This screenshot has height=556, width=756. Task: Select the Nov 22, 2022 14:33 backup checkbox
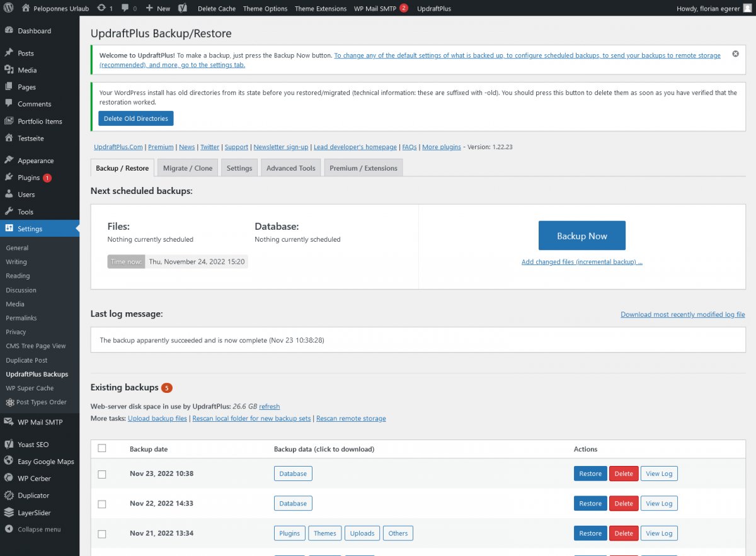point(102,504)
